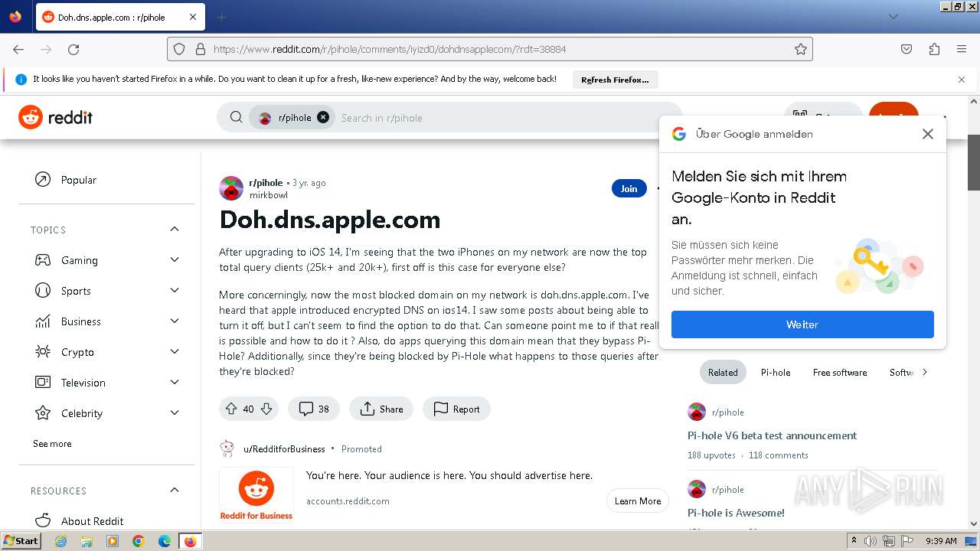This screenshot has height=551, width=980.
Task: Open Windows Explorer folder in taskbar
Action: (x=87, y=541)
